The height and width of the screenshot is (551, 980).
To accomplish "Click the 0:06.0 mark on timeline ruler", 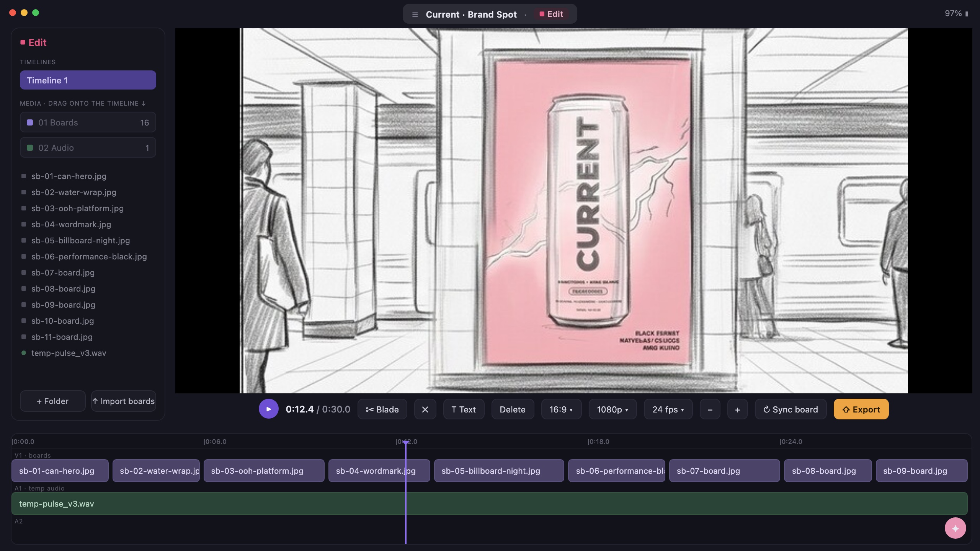I will click(215, 442).
